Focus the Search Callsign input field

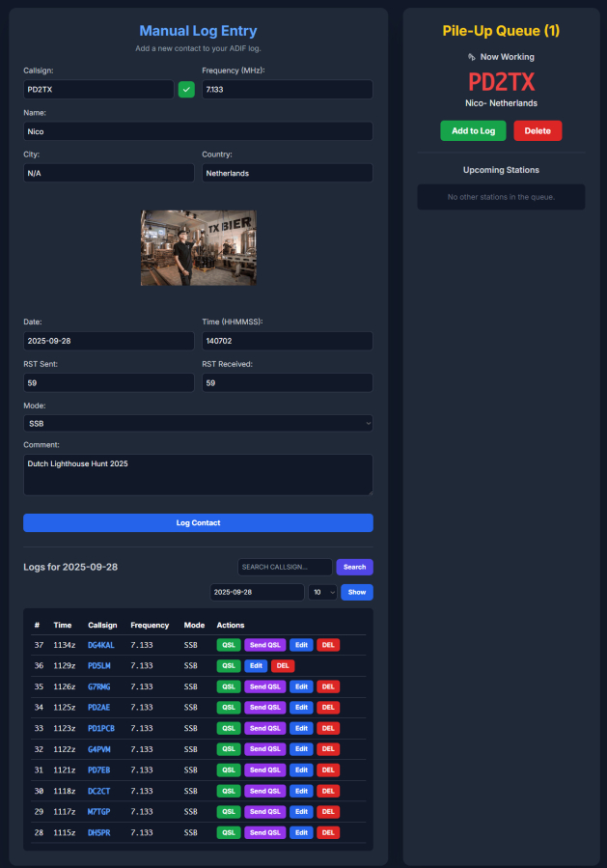[x=285, y=567]
